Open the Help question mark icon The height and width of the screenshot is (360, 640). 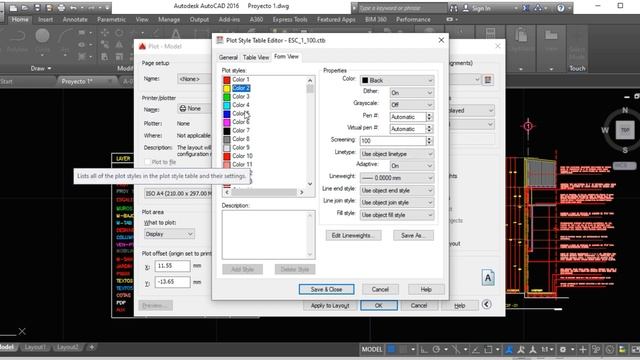point(560,8)
